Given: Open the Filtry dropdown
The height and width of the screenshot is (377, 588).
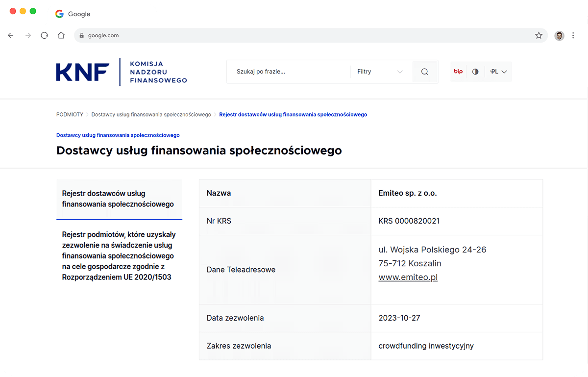Looking at the screenshot, I should (x=381, y=71).
